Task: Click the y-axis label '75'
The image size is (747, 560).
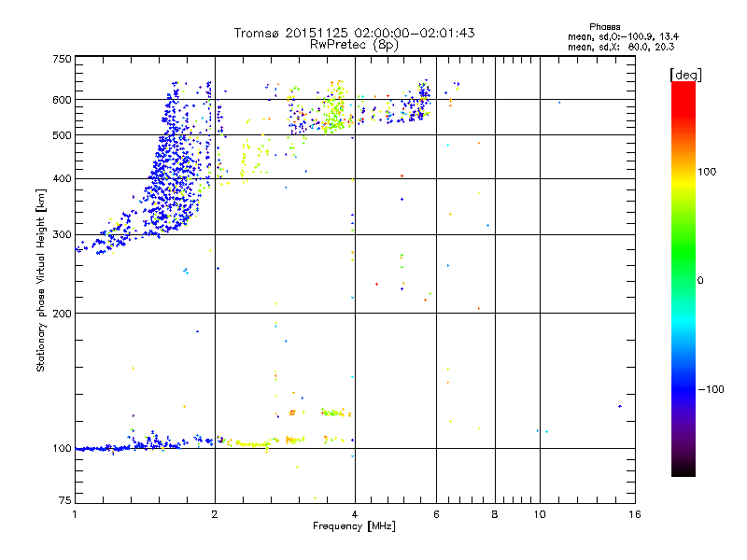Action: [64, 500]
